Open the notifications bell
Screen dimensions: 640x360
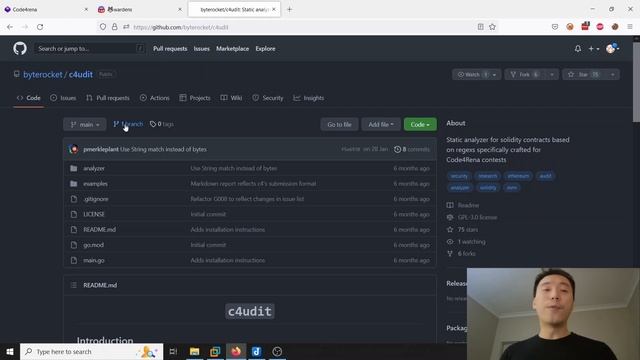[x=578, y=49]
